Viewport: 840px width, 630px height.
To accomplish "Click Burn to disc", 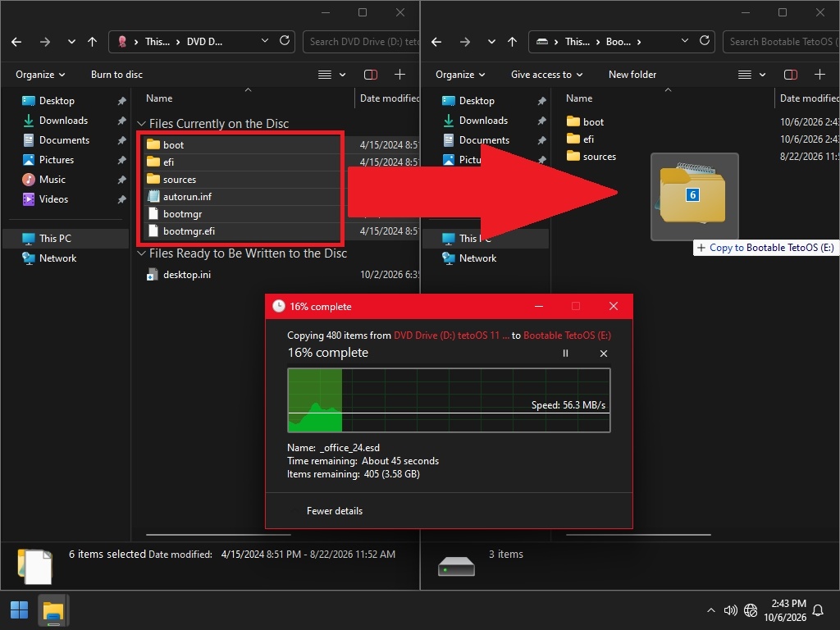I will [x=116, y=75].
